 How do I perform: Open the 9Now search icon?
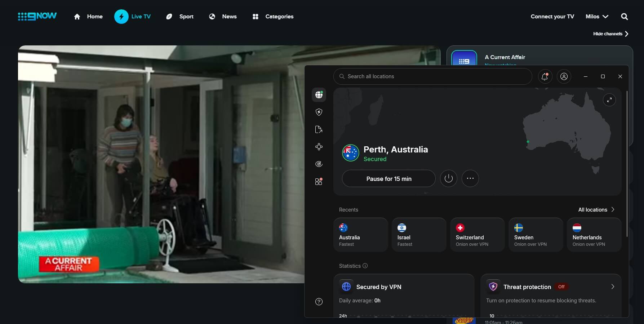point(625,17)
